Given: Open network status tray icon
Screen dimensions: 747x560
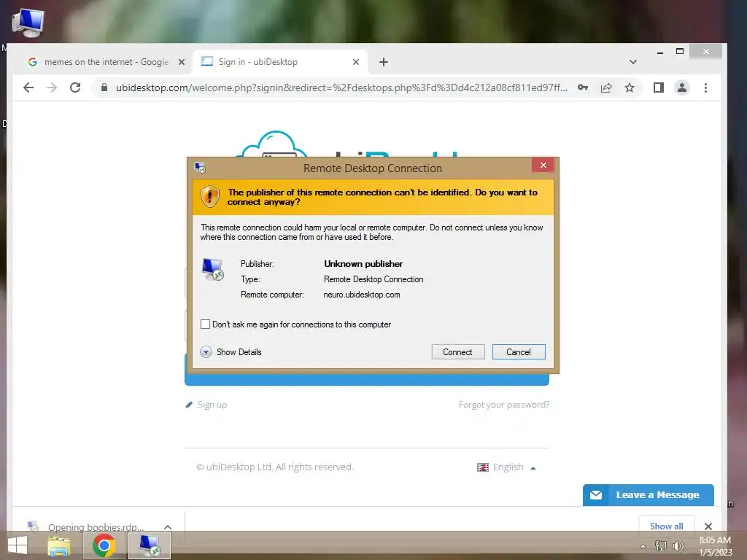Looking at the screenshot, I should pos(660,545).
